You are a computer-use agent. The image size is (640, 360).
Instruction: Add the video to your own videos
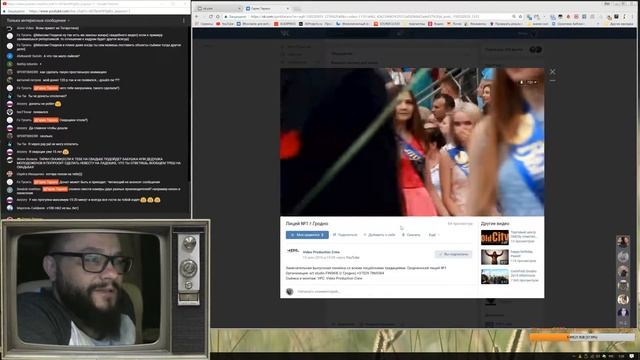click(380, 235)
